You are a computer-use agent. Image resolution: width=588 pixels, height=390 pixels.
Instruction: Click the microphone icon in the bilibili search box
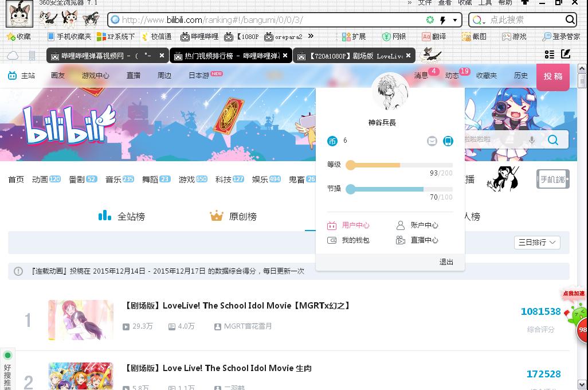[532, 139]
